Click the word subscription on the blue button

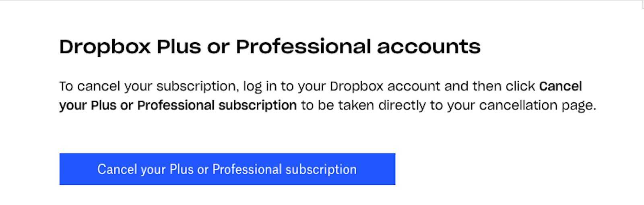[321, 169]
